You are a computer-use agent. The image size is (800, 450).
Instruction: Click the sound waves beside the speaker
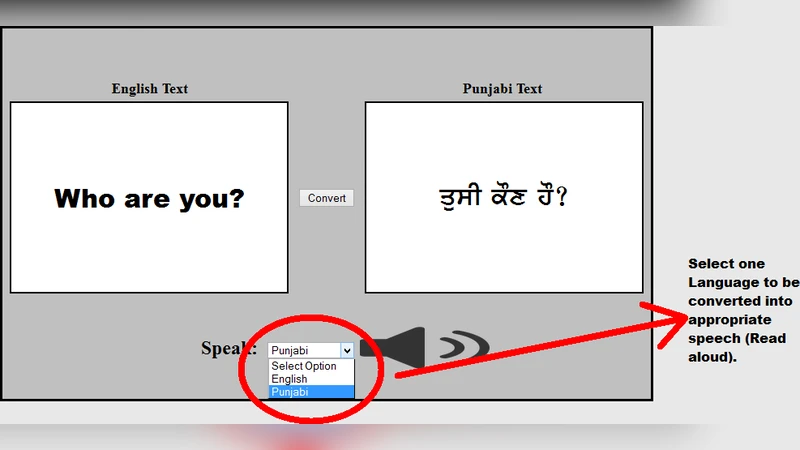tap(464, 346)
